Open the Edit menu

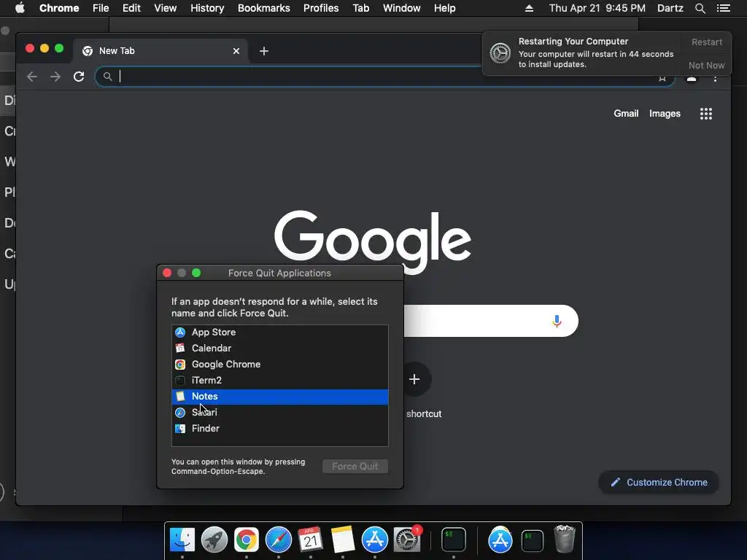click(x=131, y=8)
